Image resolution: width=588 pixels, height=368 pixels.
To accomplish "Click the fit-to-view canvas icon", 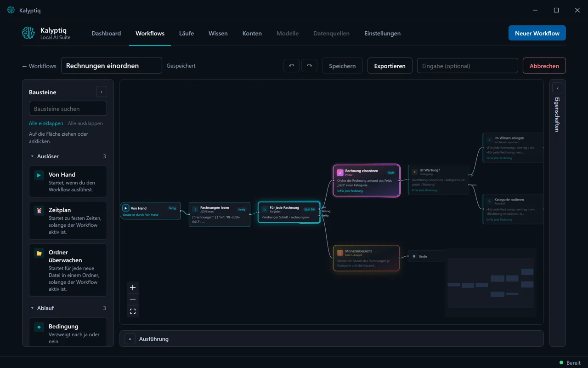I will click(x=133, y=311).
